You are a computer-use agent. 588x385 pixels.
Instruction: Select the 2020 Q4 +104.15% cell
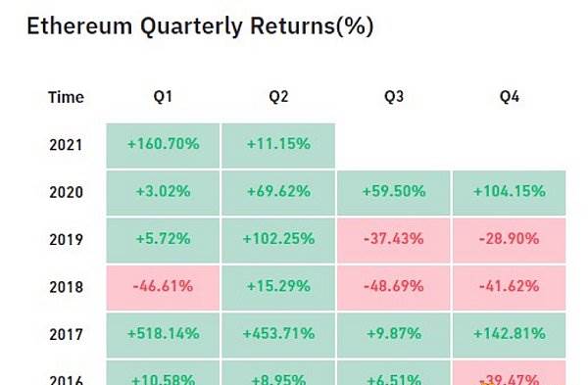[x=510, y=193]
